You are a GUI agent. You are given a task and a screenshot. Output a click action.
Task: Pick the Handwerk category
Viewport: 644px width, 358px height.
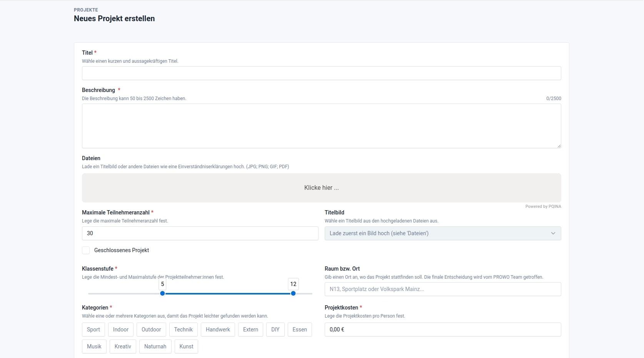click(218, 330)
